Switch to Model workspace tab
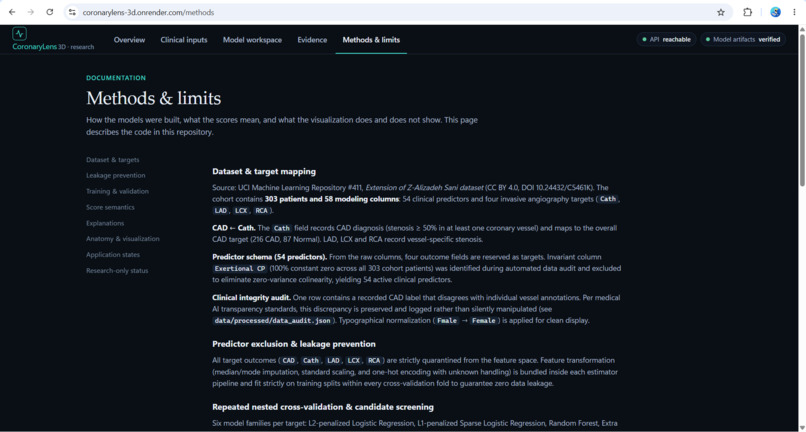The image size is (806, 432). point(252,40)
